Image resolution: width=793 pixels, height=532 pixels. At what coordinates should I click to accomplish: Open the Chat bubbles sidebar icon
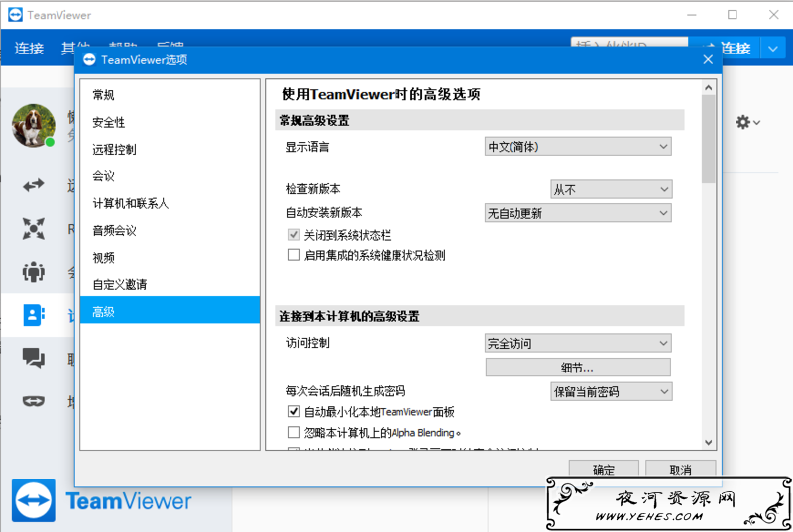coord(34,358)
